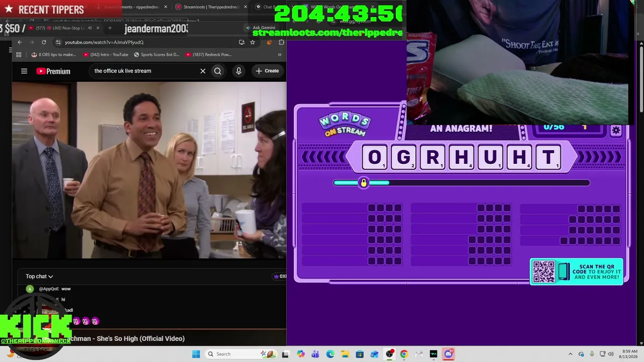Launch Copilot from the taskbar
The width and height of the screenshot is (644, 362).
point(300,354)
